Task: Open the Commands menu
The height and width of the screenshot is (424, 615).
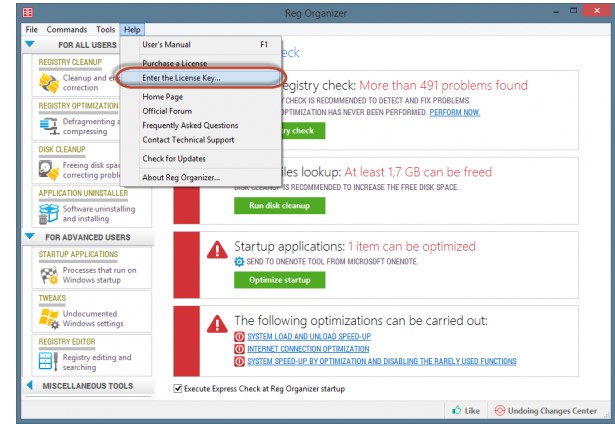Action: click(67, 30)
